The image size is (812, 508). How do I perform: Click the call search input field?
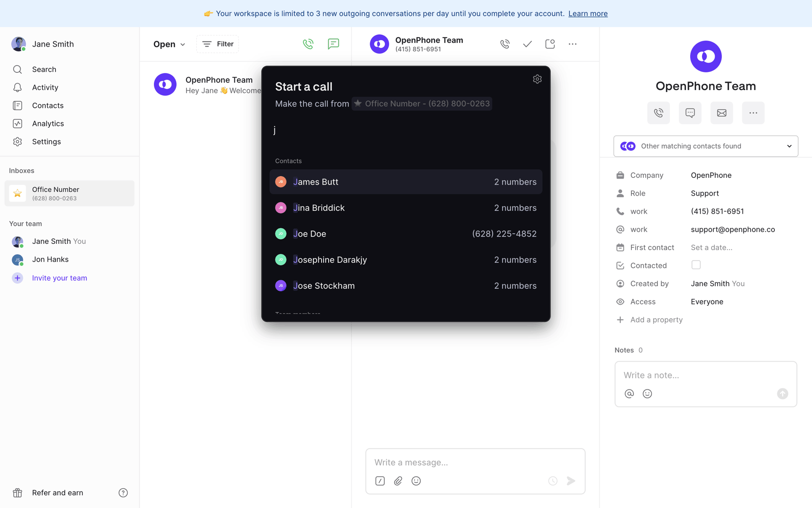(x=406, y=130)
